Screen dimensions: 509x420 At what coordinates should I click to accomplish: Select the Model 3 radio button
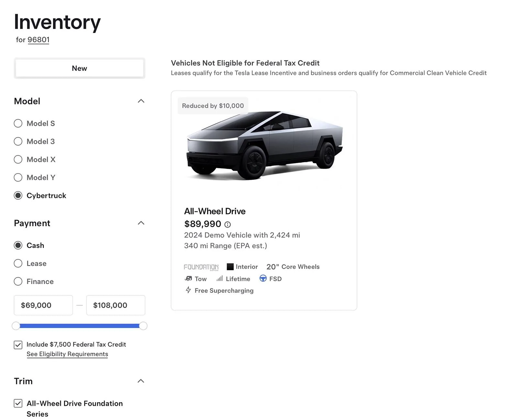[18, 142]
